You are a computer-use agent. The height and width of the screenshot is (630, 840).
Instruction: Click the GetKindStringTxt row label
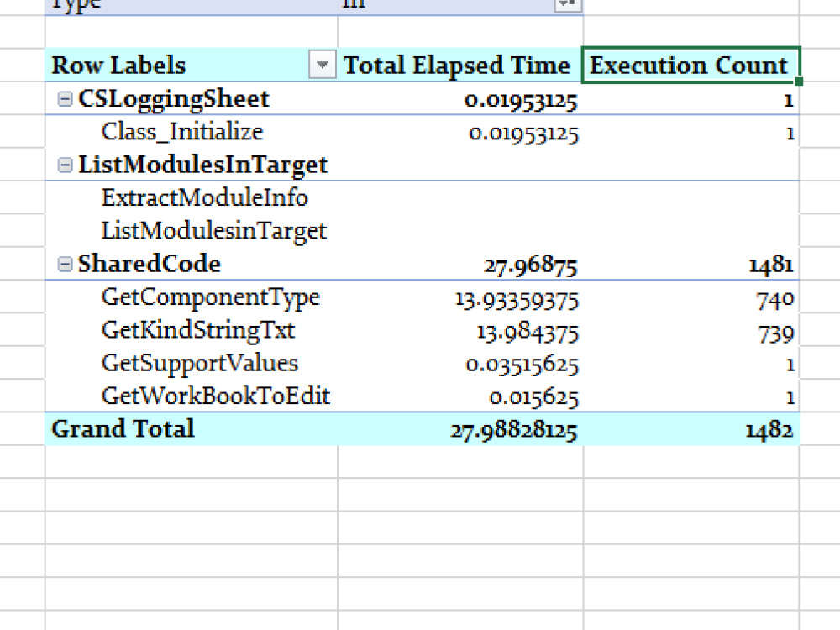[198, 330]
